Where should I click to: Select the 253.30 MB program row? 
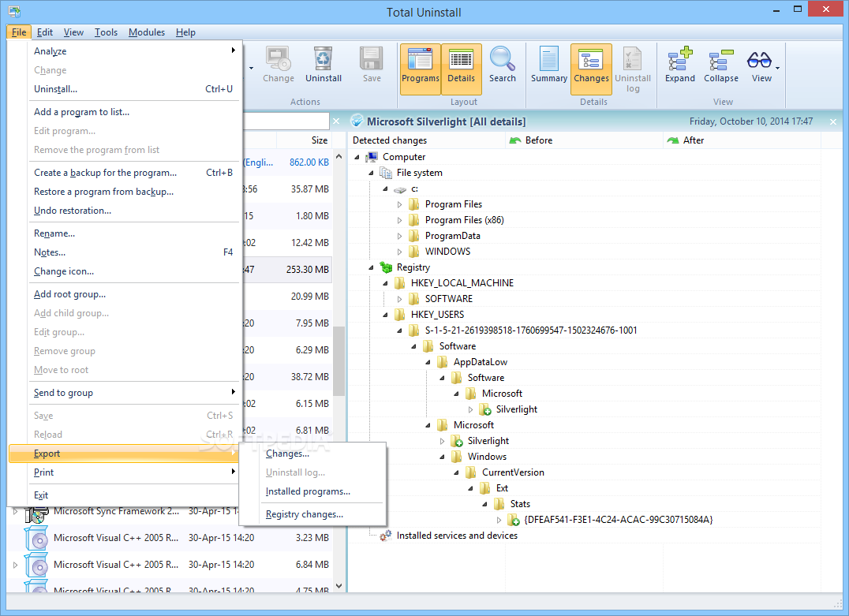287,269
